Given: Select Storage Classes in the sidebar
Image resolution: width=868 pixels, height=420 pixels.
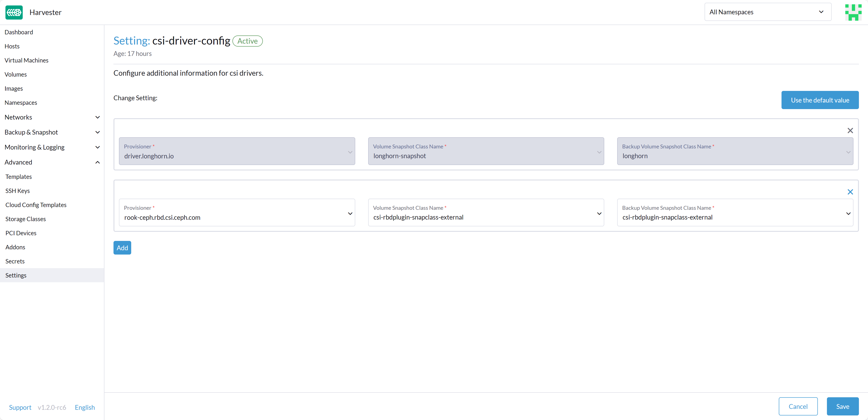Looking at the screenshot, I should point(25,219).
